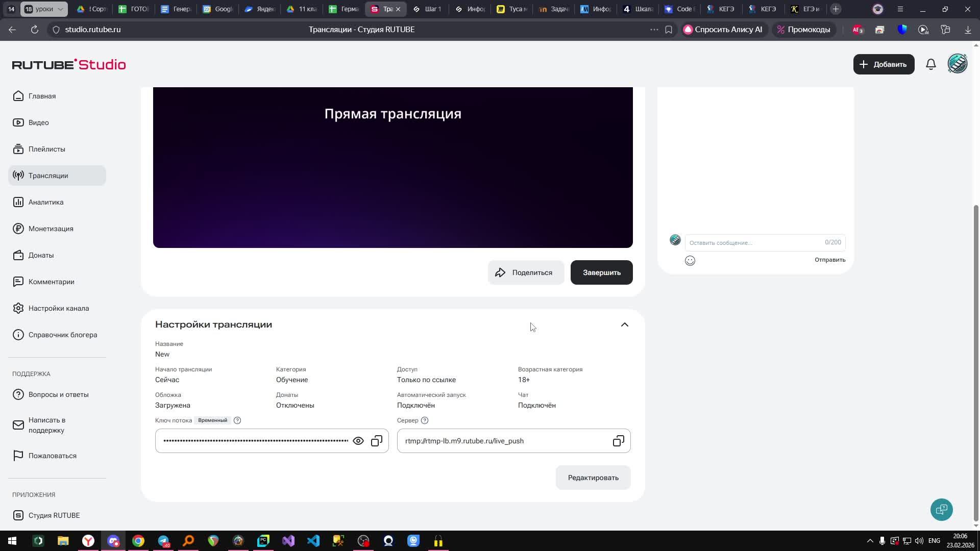
Task: Open the support chat widget
Action: 941,509
